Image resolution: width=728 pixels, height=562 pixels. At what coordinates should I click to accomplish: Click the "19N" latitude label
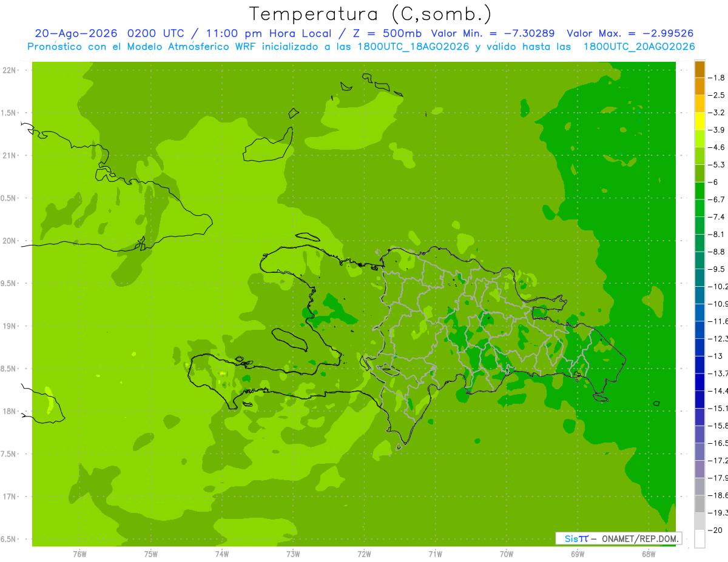(x=10, y=326)
